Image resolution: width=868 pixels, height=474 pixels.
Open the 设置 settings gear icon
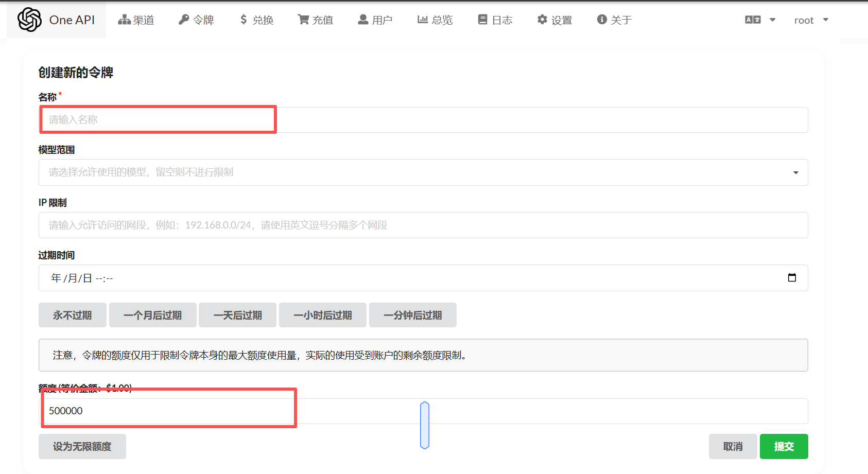tap(554, 20)
